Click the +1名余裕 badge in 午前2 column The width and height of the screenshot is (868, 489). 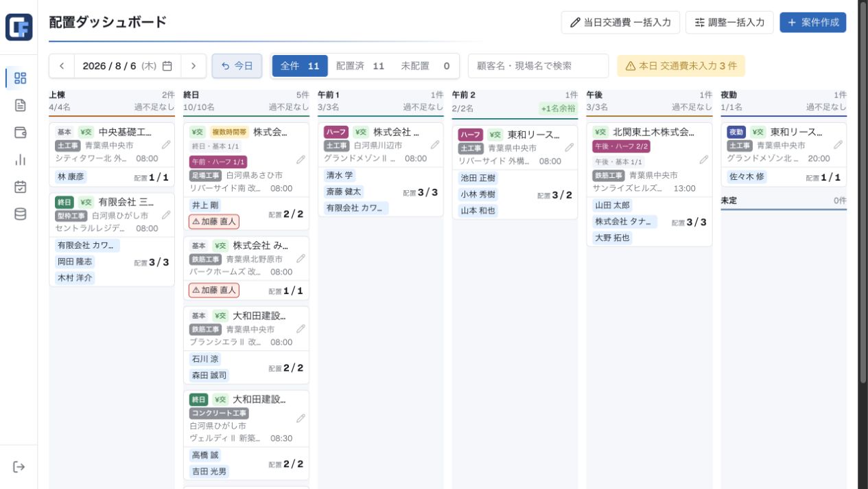click(x=559, y=108)
